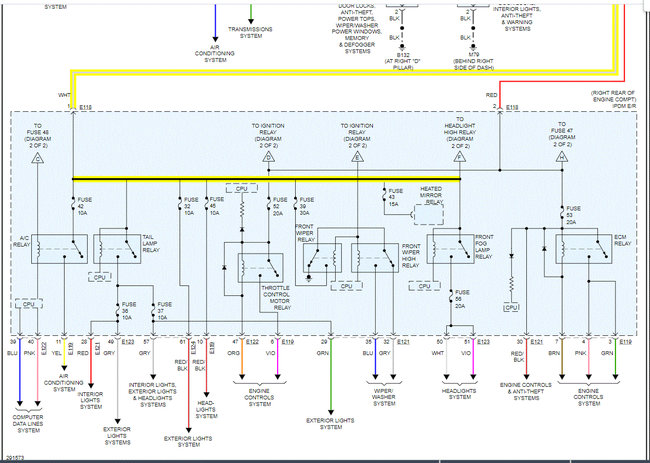650x463 pixels.
Task: Click the dashed heated mirror relay box
Action: pos(429,215)
